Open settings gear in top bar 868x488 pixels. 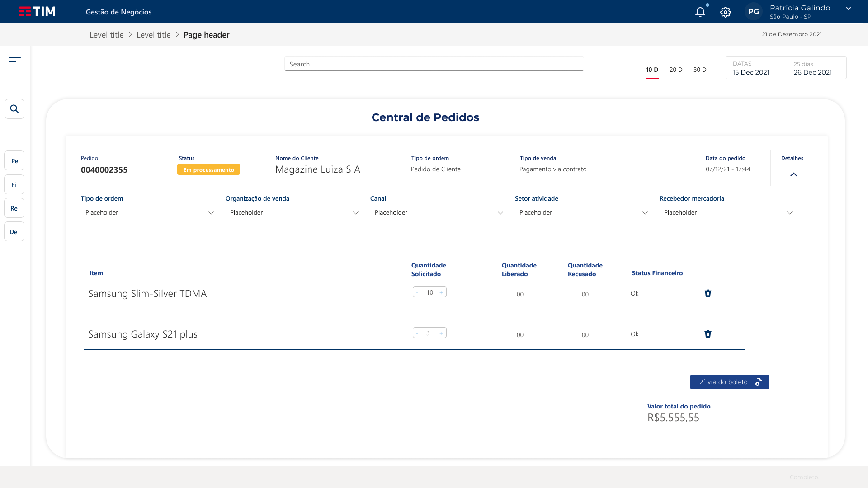(x=726, y=12)
